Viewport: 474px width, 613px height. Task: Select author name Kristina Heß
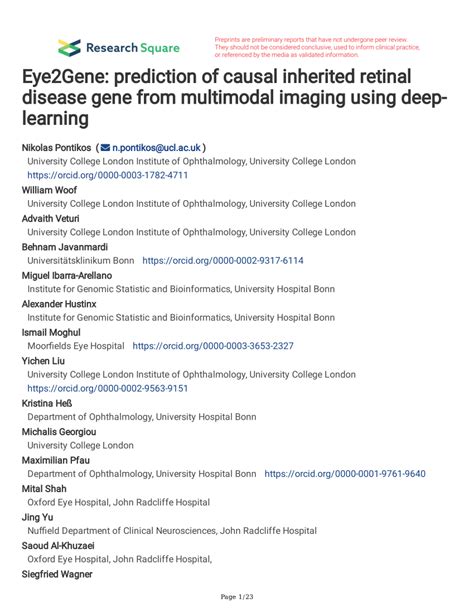(x=47, y=403)
